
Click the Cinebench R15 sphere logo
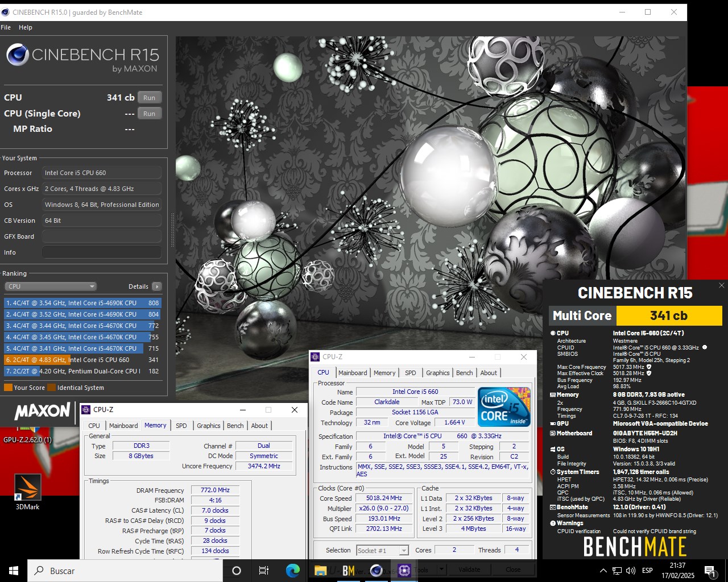point(18,55)
